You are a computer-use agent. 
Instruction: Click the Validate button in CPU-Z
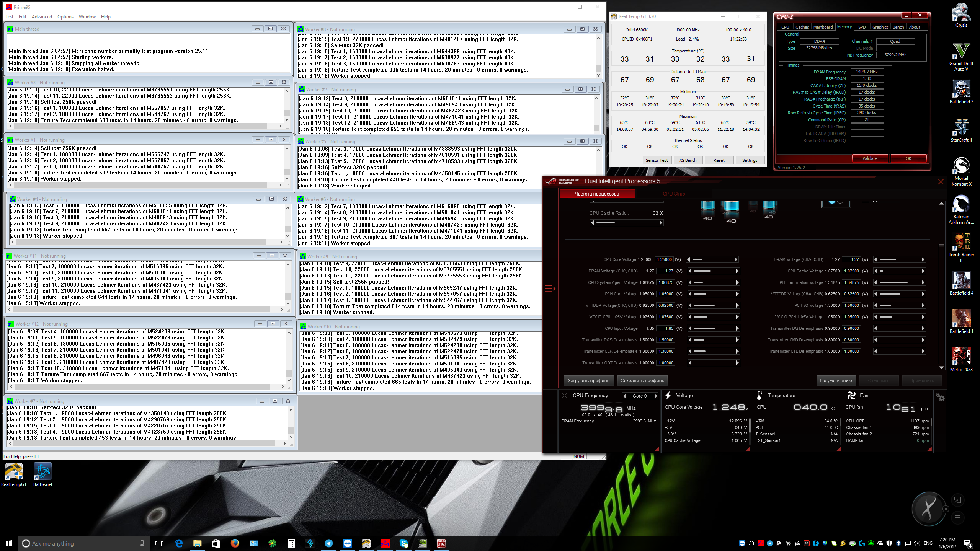pos(869,158)
